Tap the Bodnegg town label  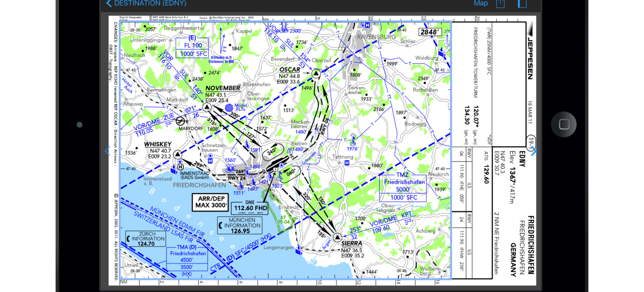pyautogui.click(x=415, y=124)
